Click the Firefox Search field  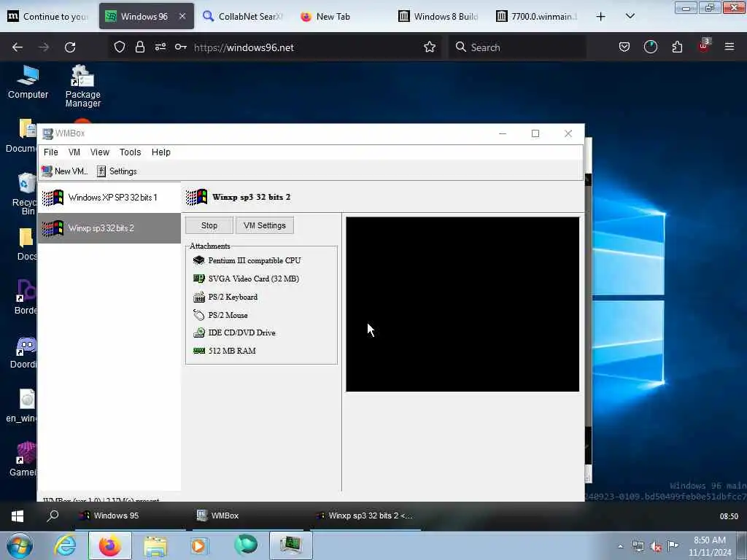(517, 47)
